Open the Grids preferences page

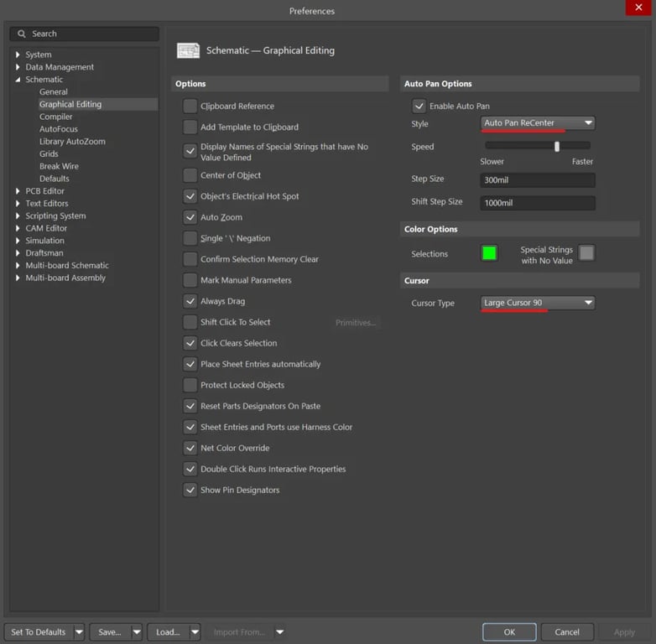tap(49, 154)
